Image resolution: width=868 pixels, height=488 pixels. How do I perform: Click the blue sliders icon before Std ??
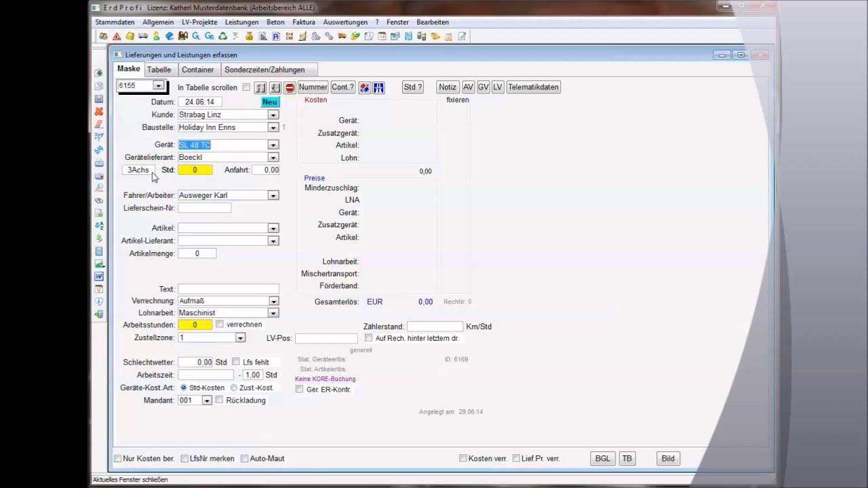click(378, 87)
